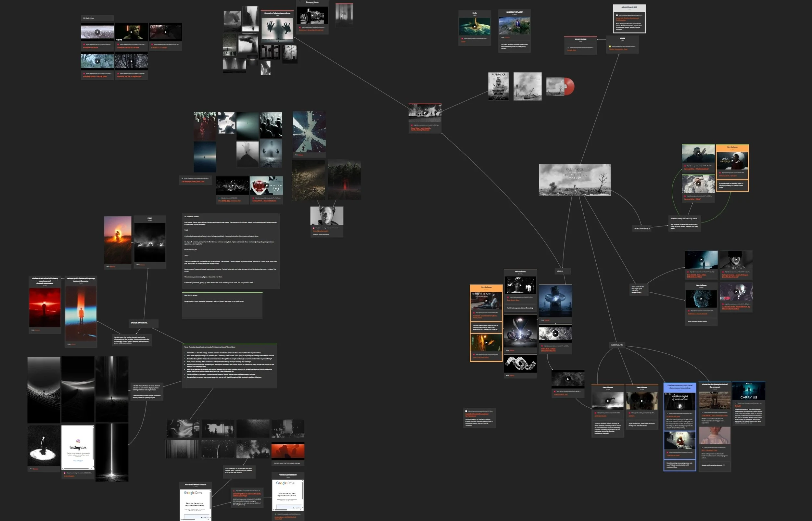Play the CARRY US video card
This screenshot has width=812, height=521.
pos(748,391)
